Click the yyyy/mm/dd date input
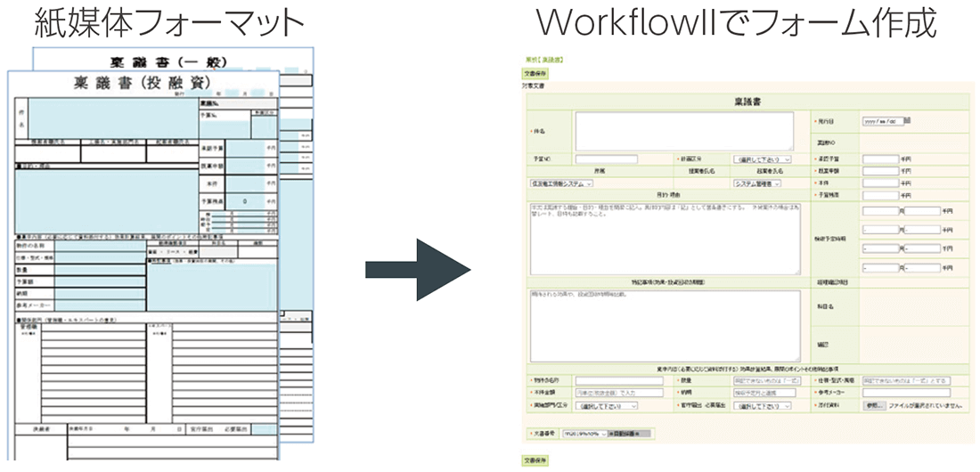The image size is (980, 472). (883, 121)
